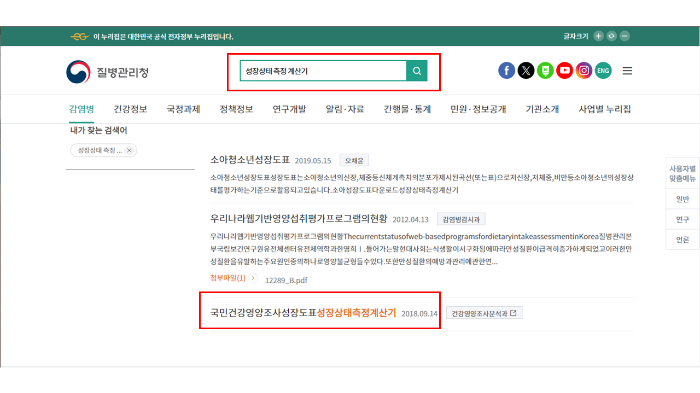Open 국민건강영양조사성장도표 성장상태측정계산기 result
Image resolution: width=700 pixels, height=393 pixels.
pyautogui.click(x=303, y=313)
